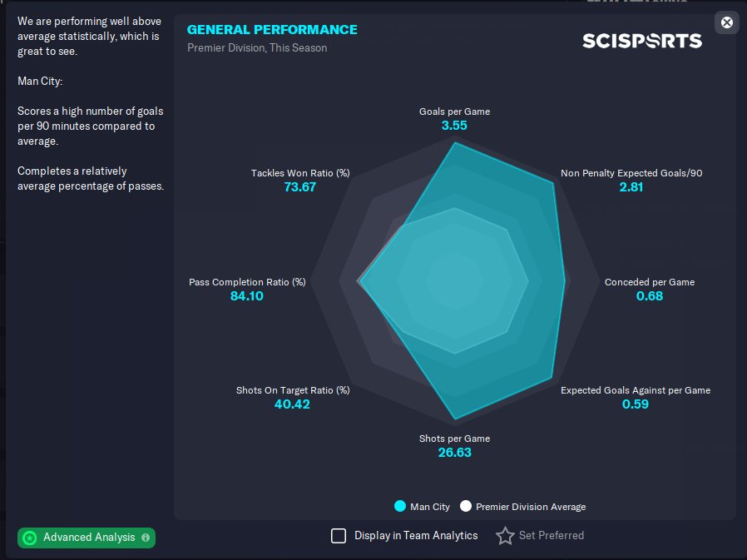Click Pass Completion Ratio value 84.10
This screenshot has height=560, width=747.
[247, 295]
